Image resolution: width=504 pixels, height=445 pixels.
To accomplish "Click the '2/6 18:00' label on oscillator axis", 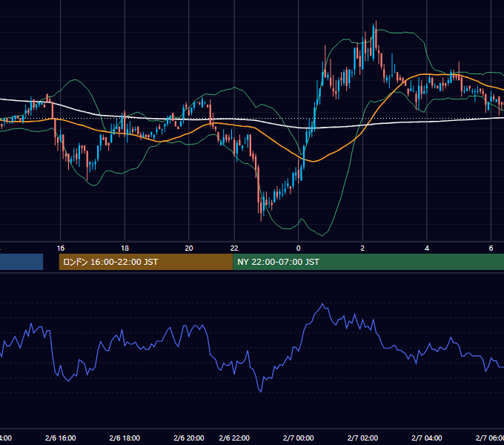I will click(125, 438).
